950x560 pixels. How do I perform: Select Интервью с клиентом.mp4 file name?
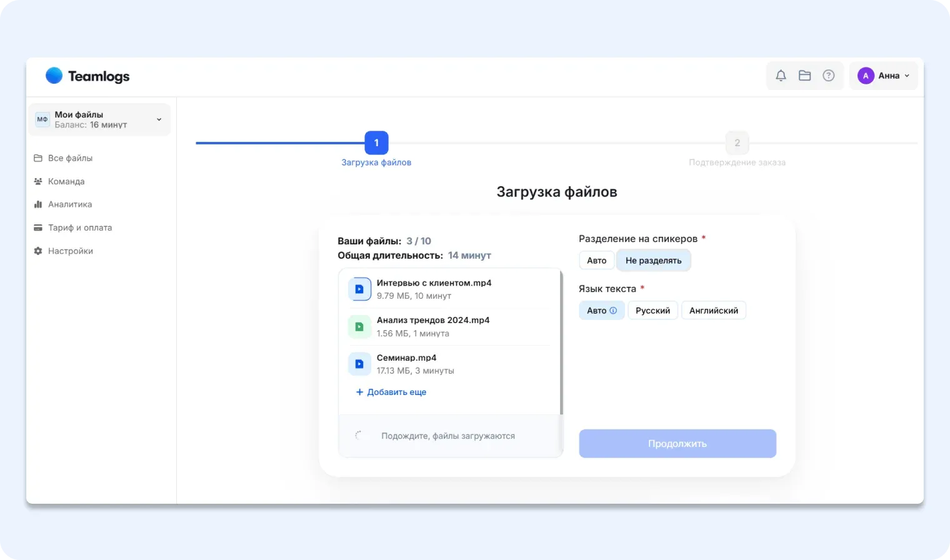click(x=434, y=283)
